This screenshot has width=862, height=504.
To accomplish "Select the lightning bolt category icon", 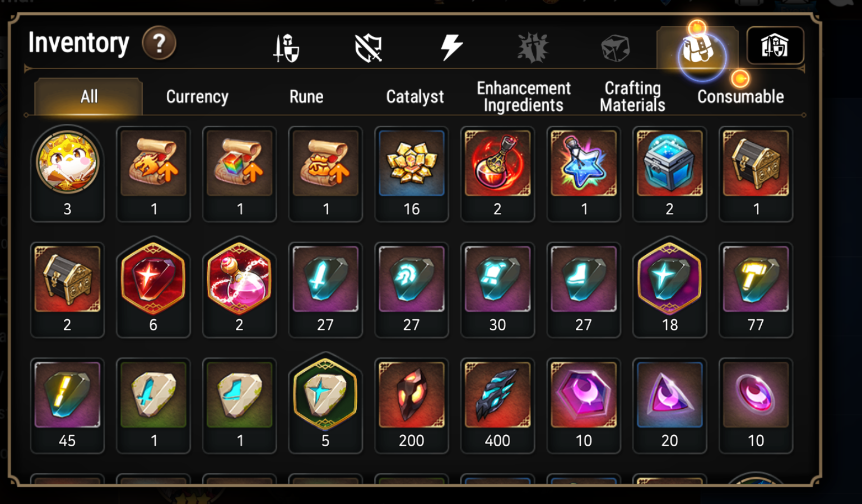I will coord(451,47).
